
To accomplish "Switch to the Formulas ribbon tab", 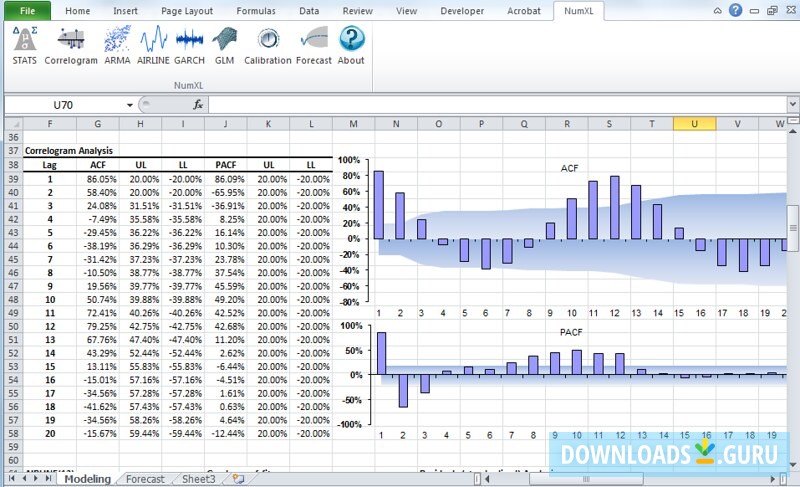I will pyautogui.click(x=256, y=11).
